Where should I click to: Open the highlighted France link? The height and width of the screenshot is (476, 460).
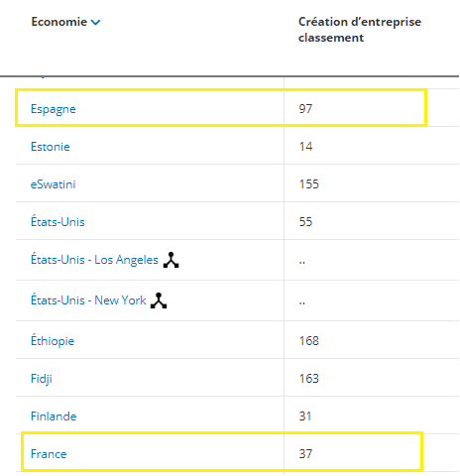pos(49,454)
